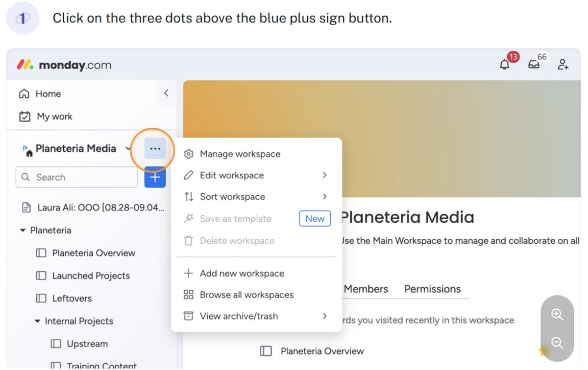Open the Leftovers board
588x370 pixels.
coord(64,298)
